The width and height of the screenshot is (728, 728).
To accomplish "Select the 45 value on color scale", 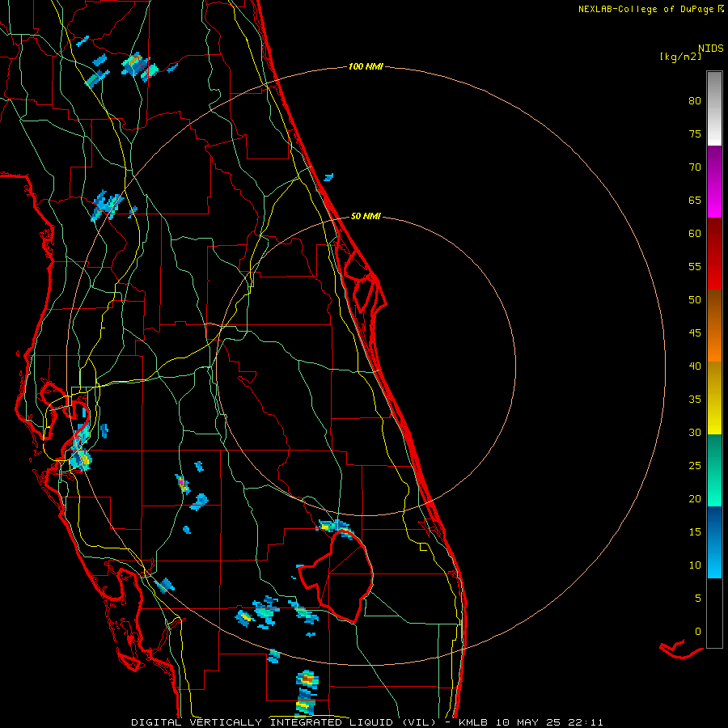I will (695, 333).
